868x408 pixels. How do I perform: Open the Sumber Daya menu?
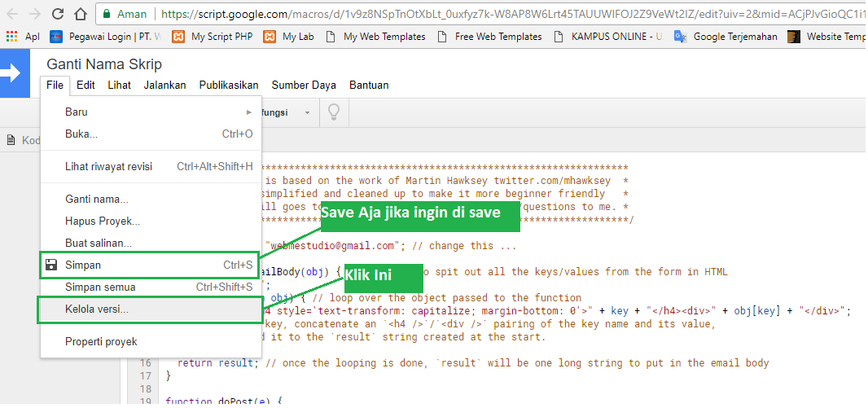[x=304, y=85]
